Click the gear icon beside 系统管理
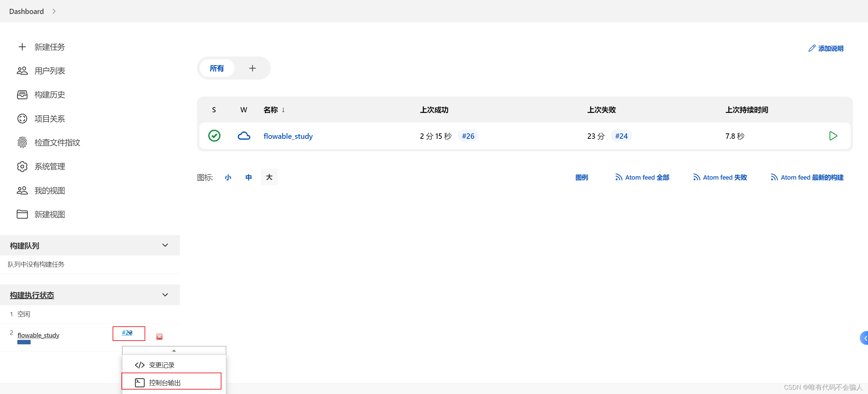The height and width of the screenshot is (394, 868). click(x=22, y=166)
